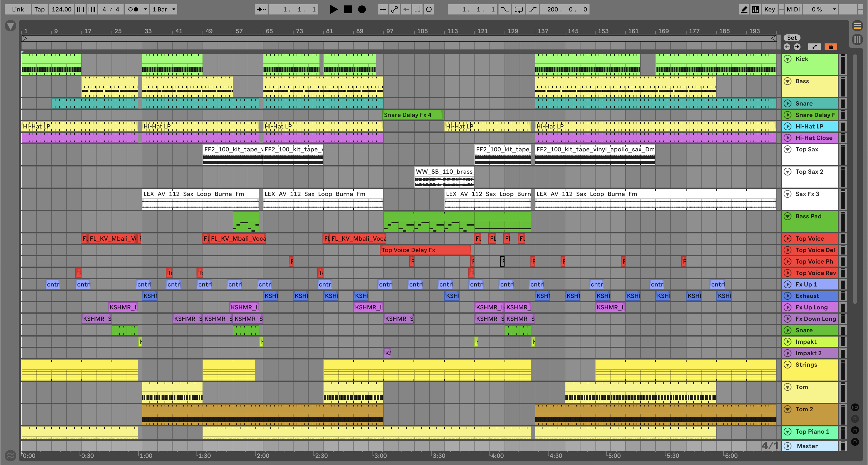Open the 1 Bar quantization dropdown
This screenshot has height=465, width=868.
(164, 9)
